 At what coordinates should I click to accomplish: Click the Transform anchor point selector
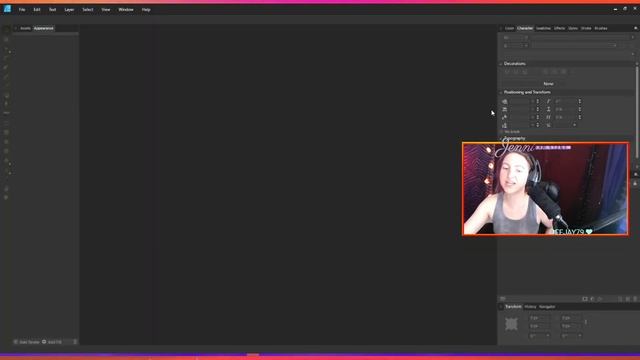[x=511, y=324]
